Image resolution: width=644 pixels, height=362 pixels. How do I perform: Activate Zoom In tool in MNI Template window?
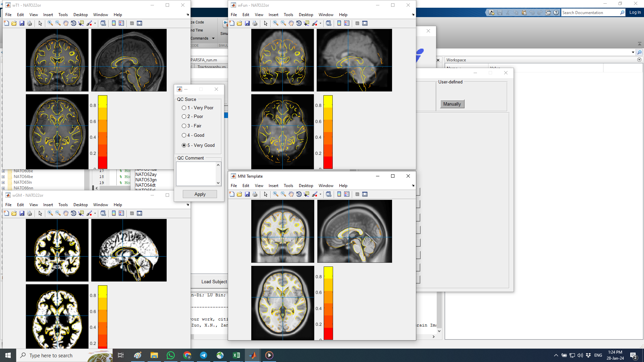coord(276,194)
